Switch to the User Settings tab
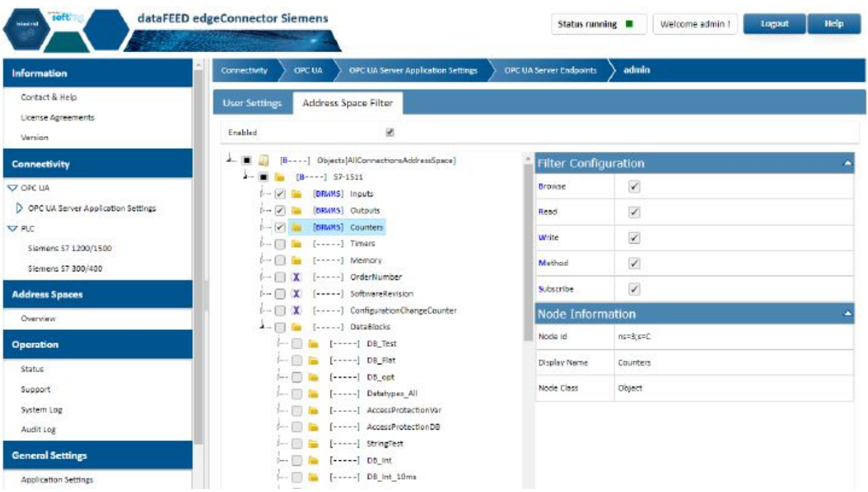The height and width of the screenshot is (492, 868). tap(253, 103)
